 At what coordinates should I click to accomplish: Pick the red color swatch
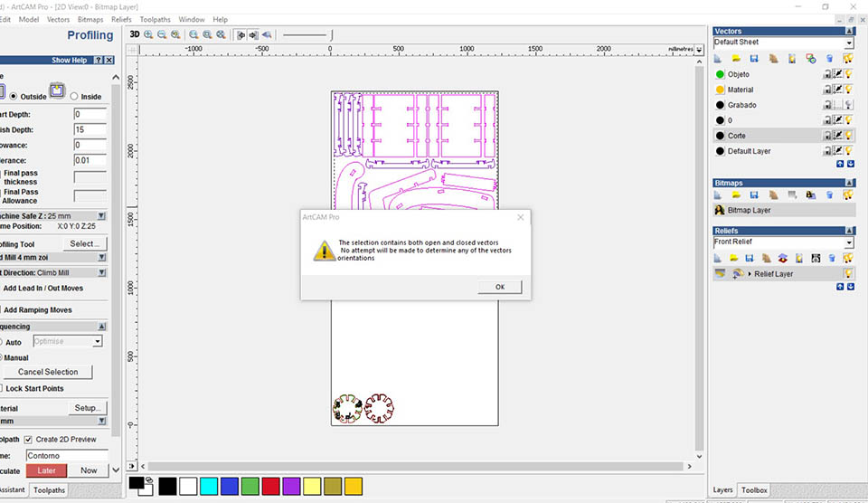[270, 487]
